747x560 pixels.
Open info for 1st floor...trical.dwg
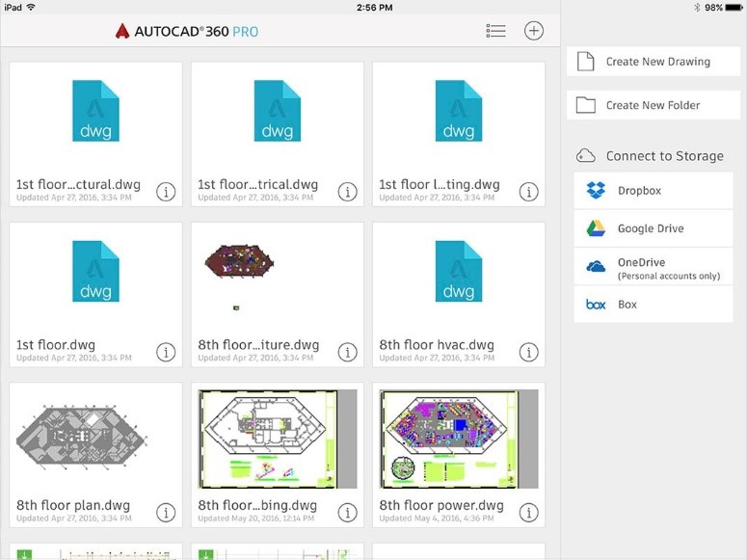[347, 192]
